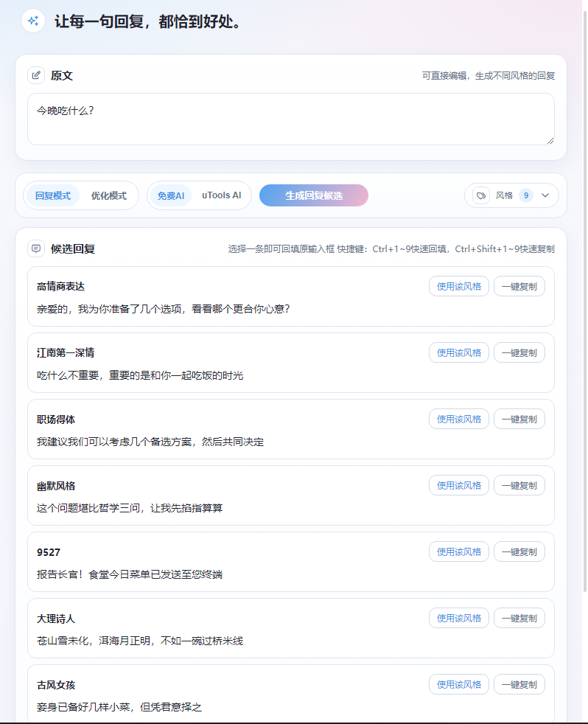Click into the 原文 text input box
The width and height of the screenshot is (588, 724).
click(290, 119)
